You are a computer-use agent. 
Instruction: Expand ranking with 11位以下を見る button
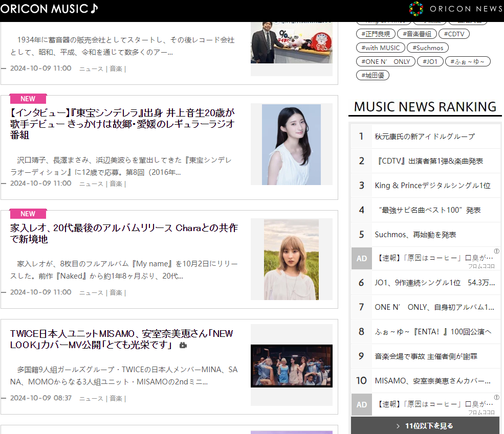[425, 425]
